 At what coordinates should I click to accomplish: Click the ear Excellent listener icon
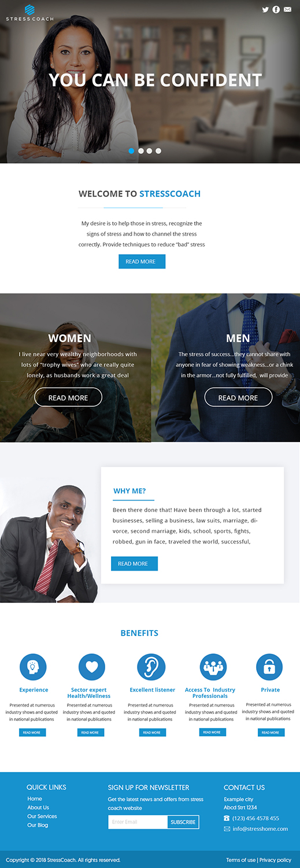click(151, 667)
